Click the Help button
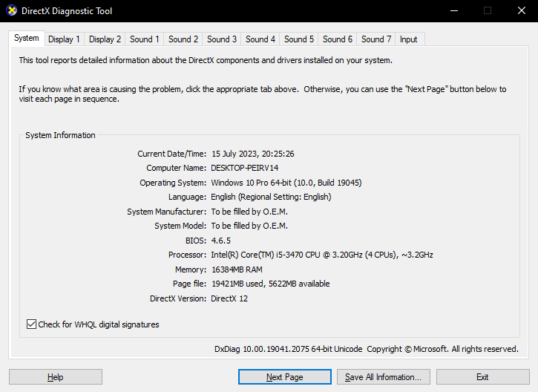 pyautogui.click(x=55, y=377)
